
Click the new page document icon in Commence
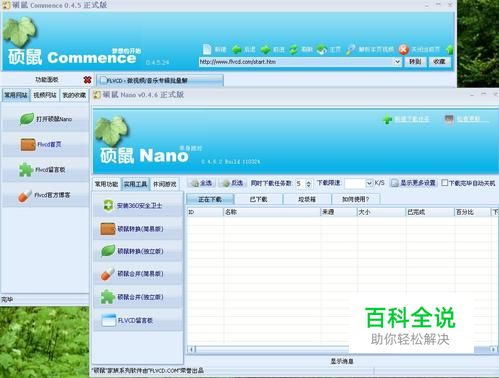[x=207, y=49]
